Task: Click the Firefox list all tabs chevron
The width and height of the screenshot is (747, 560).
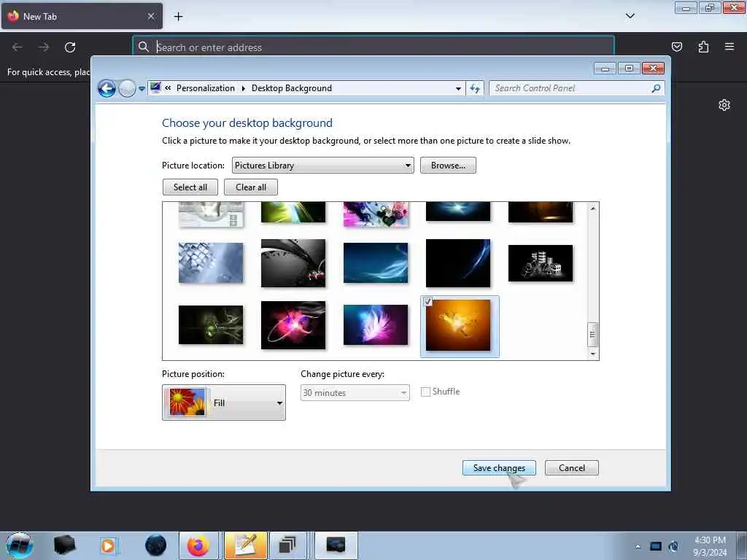Action: (x=630, y=16)
